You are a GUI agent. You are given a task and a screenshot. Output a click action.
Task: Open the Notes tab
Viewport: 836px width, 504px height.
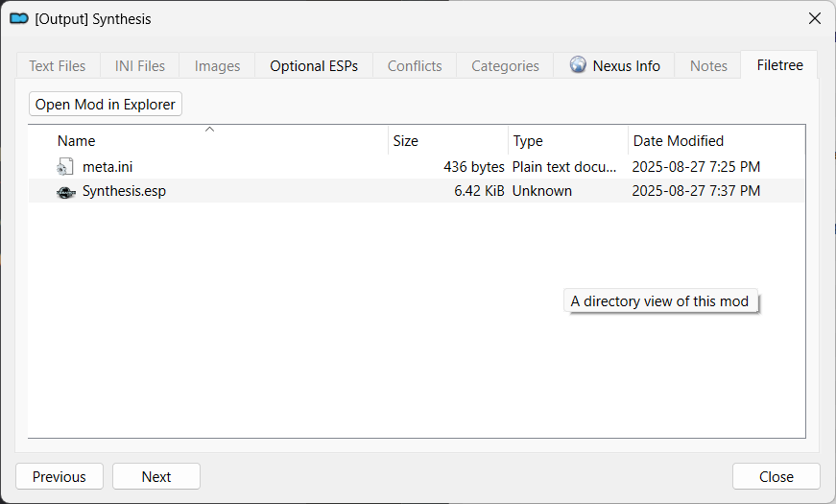(x=708, y=66)
